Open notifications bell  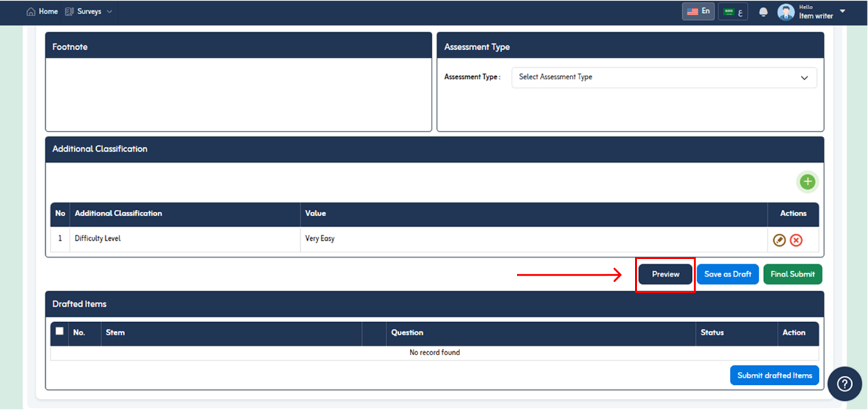click(x=763, y=12)
